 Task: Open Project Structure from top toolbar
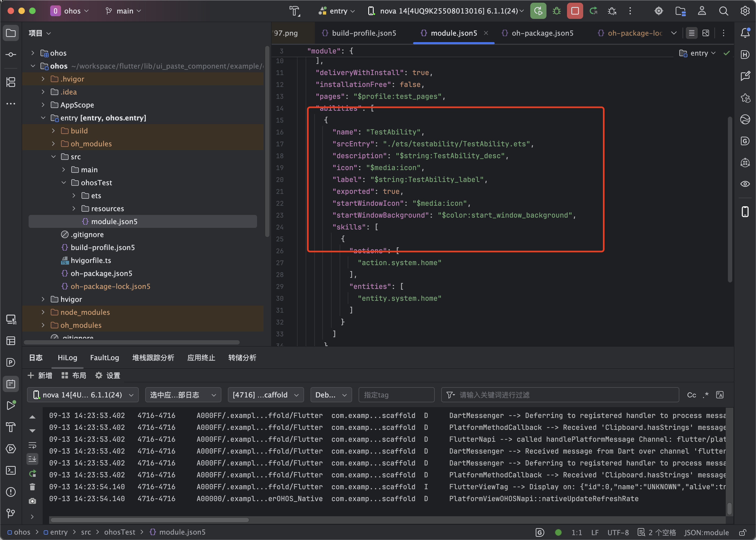(680, 11)
